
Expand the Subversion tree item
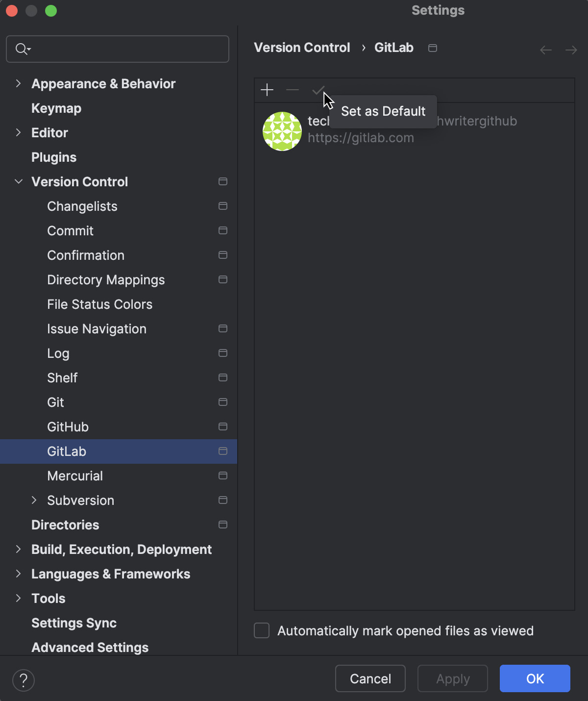point(34,500)
